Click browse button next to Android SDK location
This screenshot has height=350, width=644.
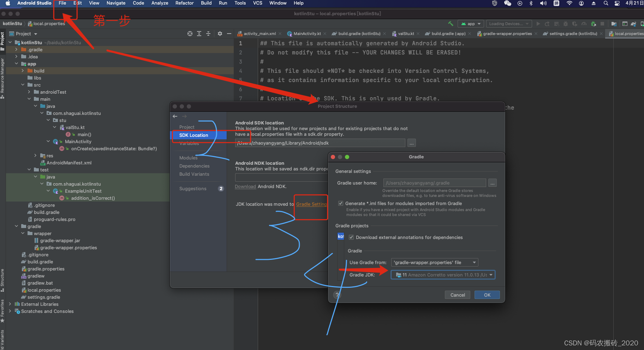(412, 143)
